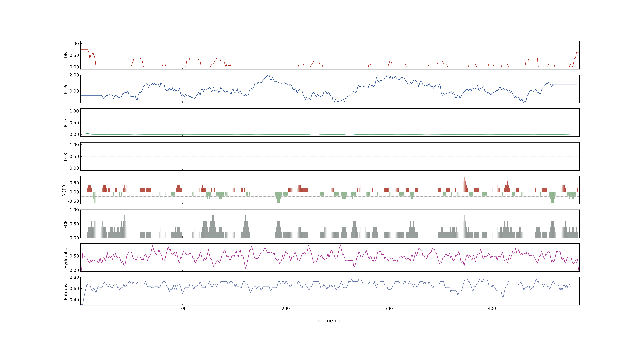Click the 1.00 tick of IDR panel
The height and width of the screenshot is (343, 644).
[74, 44]
